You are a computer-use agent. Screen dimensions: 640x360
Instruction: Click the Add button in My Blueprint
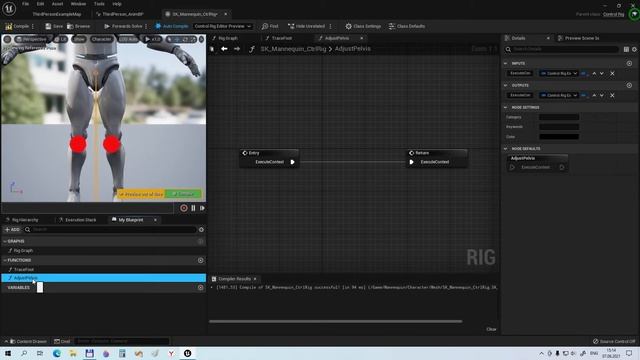pos(12,229)
